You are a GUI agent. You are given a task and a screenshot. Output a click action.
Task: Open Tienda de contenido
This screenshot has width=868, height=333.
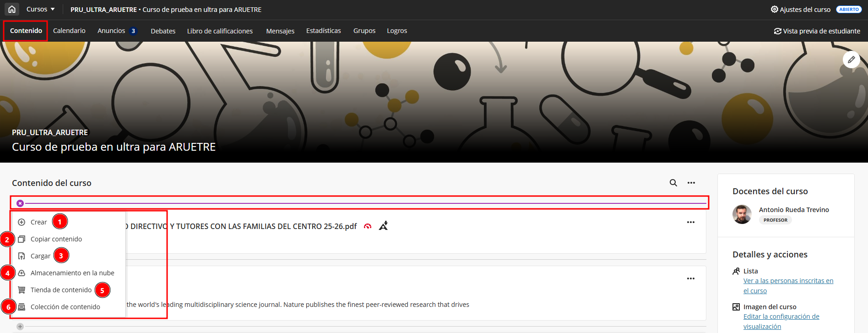point(61,290)
